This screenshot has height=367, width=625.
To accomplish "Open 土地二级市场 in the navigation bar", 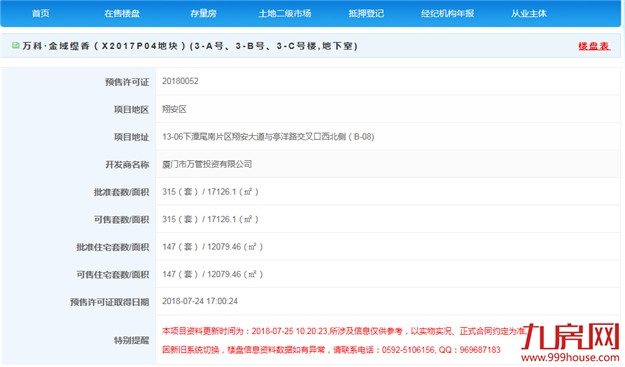I will [x=285, y=13].
